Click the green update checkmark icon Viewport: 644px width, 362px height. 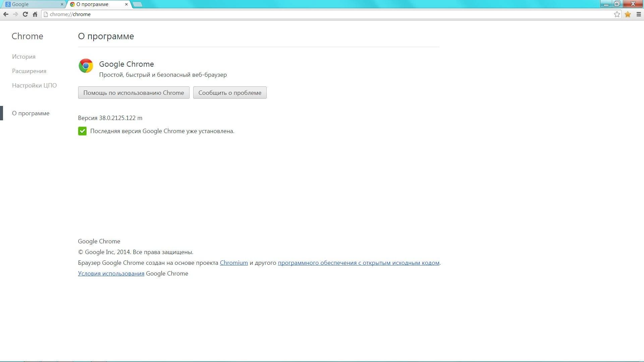(x=82, y=131)
